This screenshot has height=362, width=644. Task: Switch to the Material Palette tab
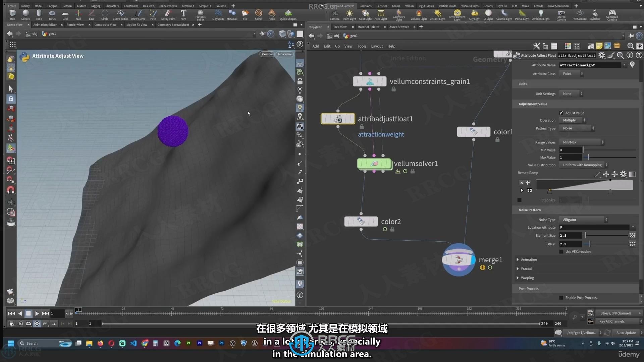(x=368, y=27)
